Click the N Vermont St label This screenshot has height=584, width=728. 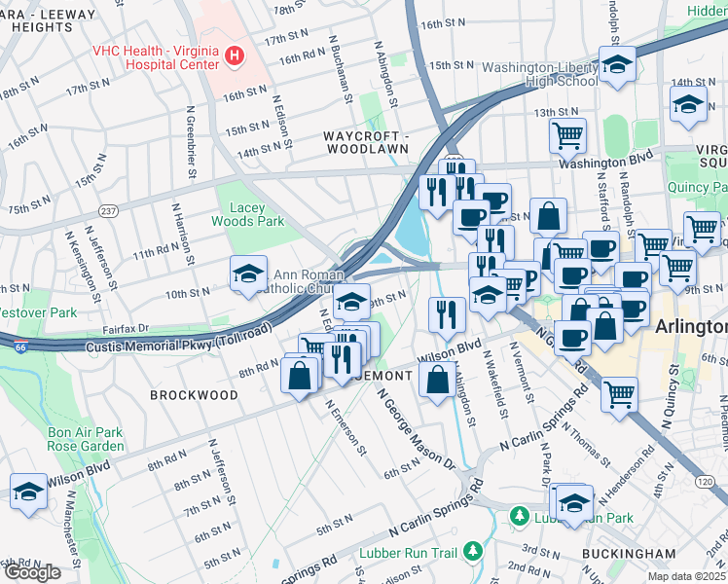523,372
